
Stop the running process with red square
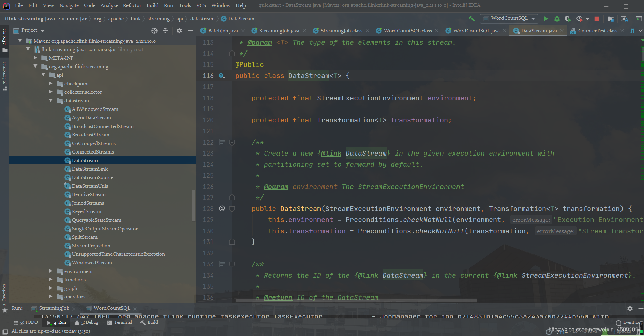coord(597,19)
